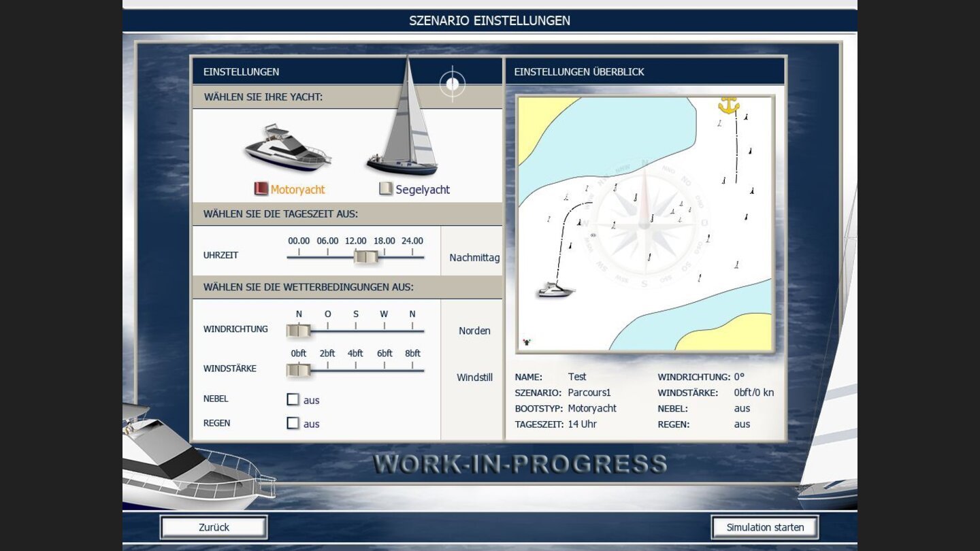Screen dimensions: 980x551
Task: Click the map preview thumbnail
Action: click(644, 224)
